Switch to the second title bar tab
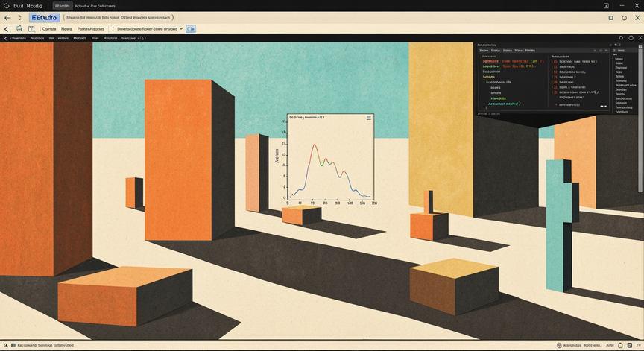The image size is (644, 351). tap(95, 6)
